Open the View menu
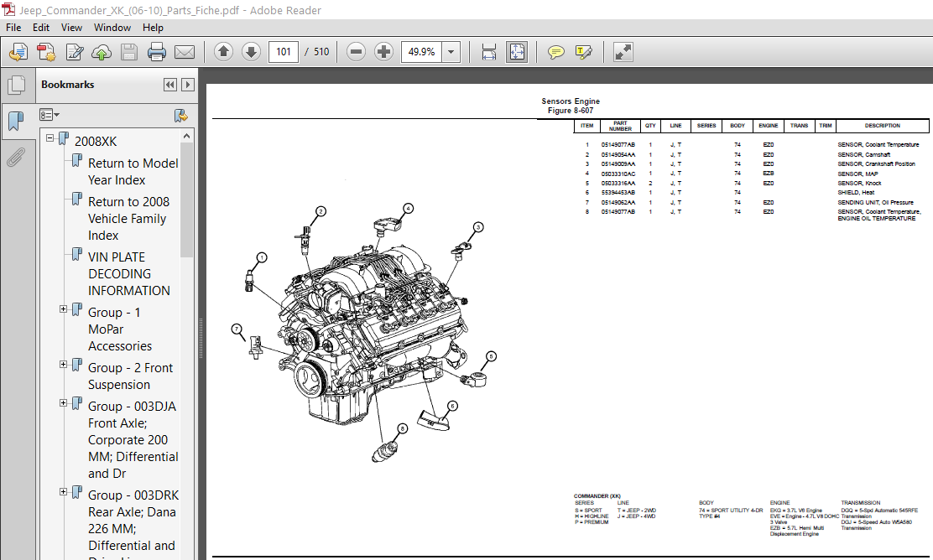The height and width of the screenshot is (560, 933). [x=71, y=28]
